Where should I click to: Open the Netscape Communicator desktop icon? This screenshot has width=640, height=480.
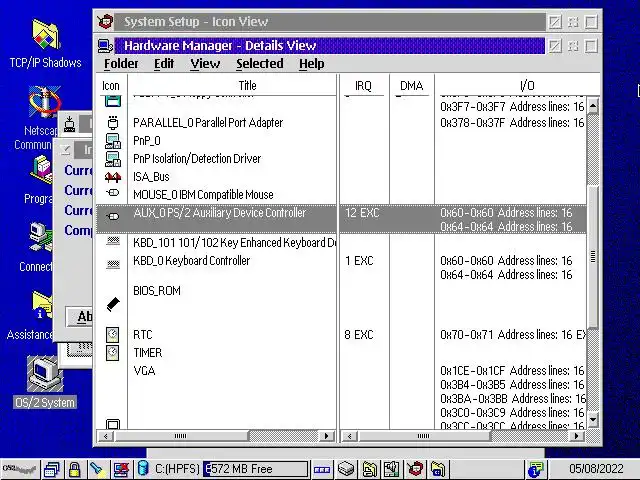[43, 101]
